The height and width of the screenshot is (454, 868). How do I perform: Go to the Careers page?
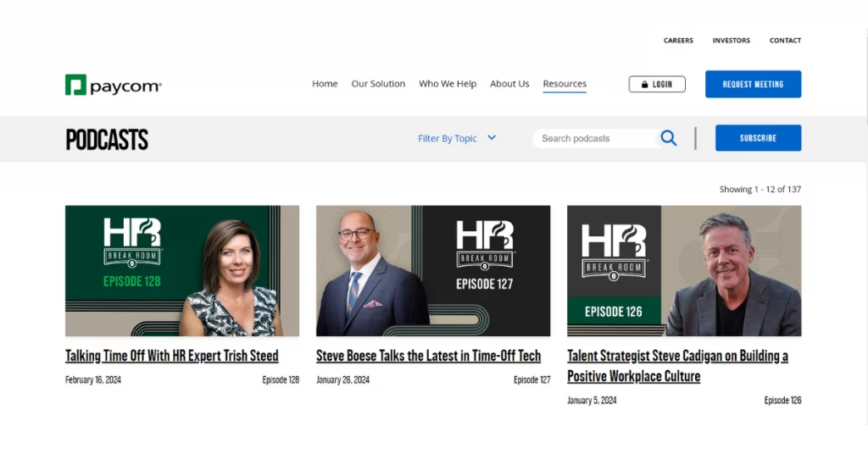point(678,41)
